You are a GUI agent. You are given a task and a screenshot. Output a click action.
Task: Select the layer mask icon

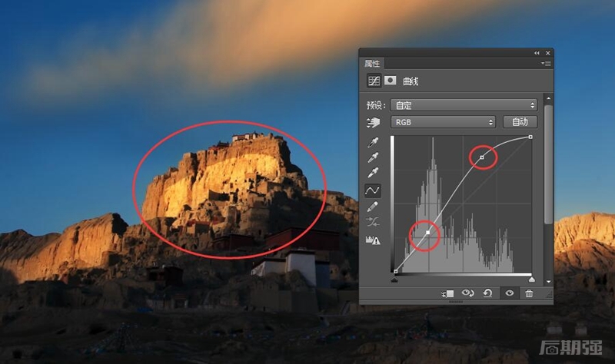tap(390, 81)
